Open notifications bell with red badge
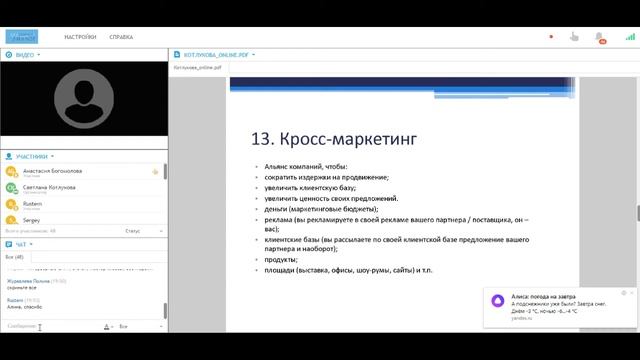Viewport: 640px width, 360px height. (600, 38)
